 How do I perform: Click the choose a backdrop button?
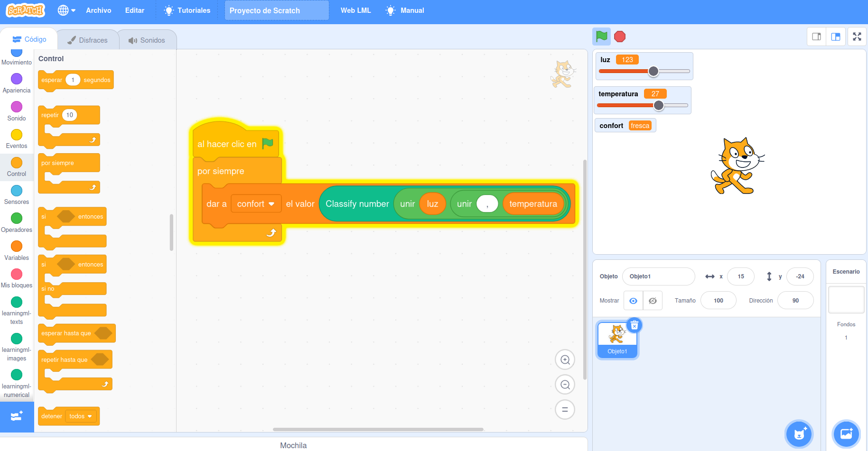pyautogui.click(x=846, y=433)
